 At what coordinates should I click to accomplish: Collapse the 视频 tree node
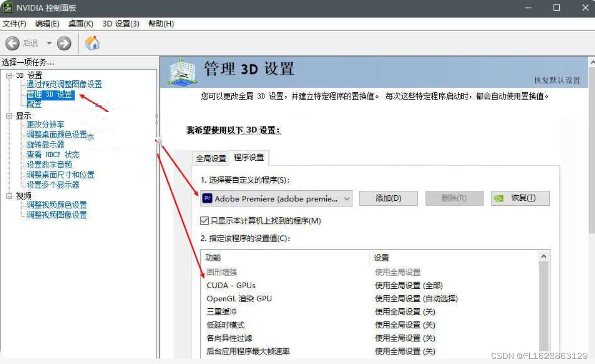click(x=9, y=196)
